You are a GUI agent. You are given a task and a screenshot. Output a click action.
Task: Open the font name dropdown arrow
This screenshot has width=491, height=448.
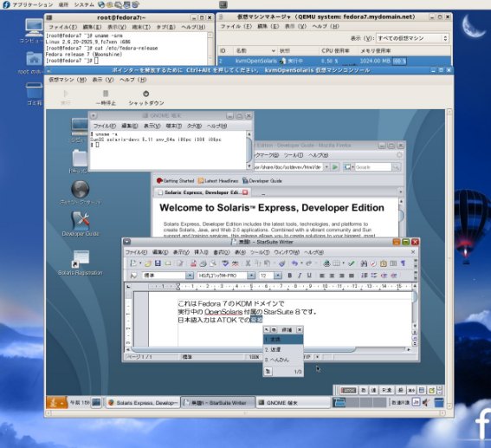251,276
